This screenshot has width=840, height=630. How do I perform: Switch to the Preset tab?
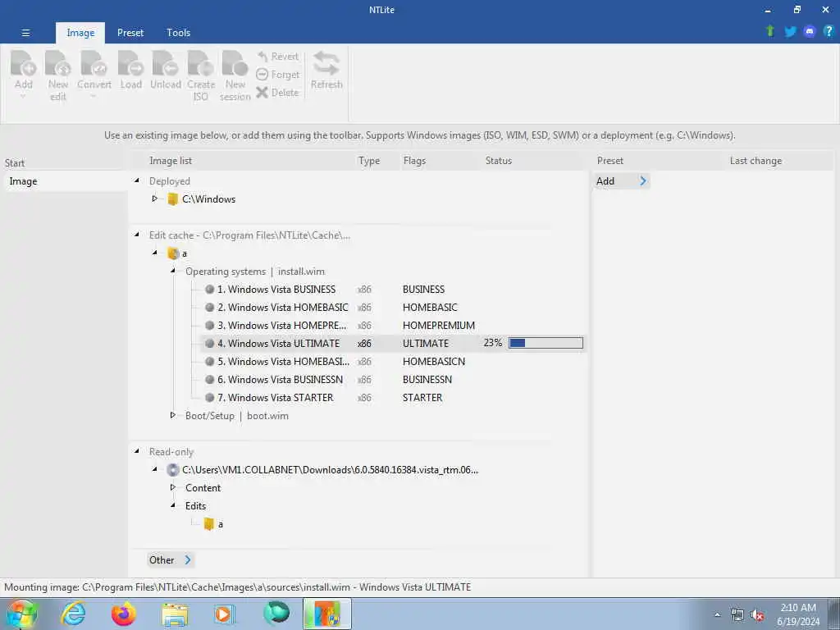tap(130, 33)
